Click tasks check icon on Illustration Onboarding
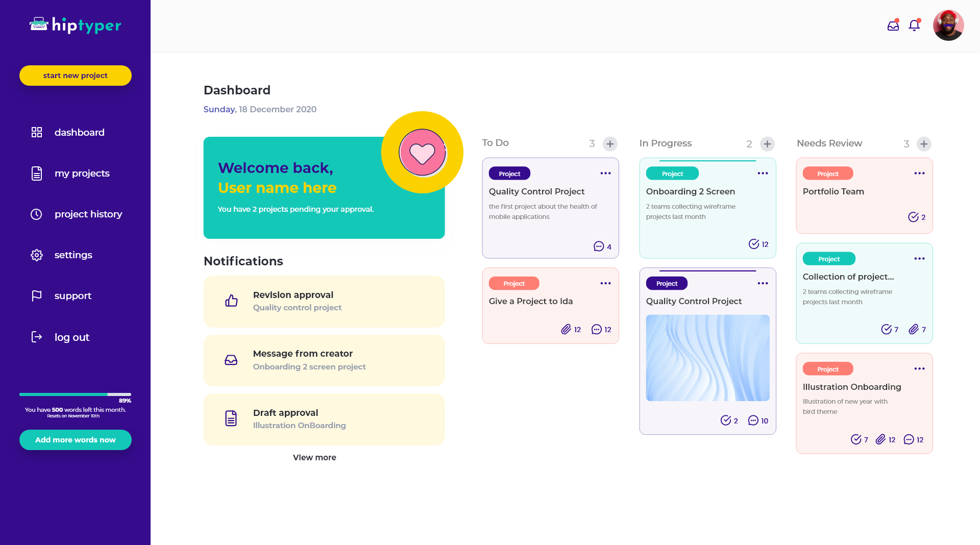 tap(856, 439)
